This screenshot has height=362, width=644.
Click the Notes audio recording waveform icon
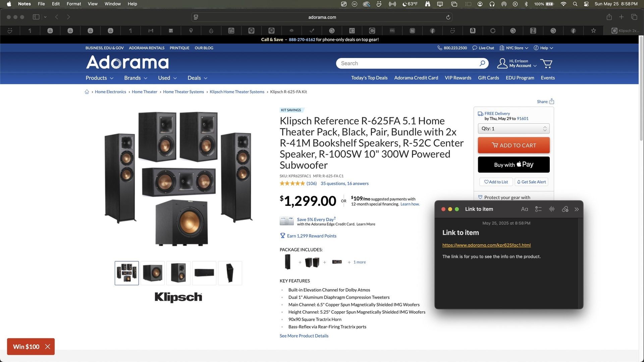coord(552,209)
